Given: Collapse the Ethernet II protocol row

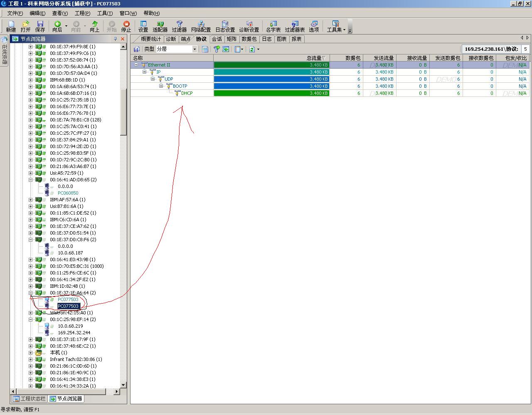Looking at the screenshot, I should [136, 65].
